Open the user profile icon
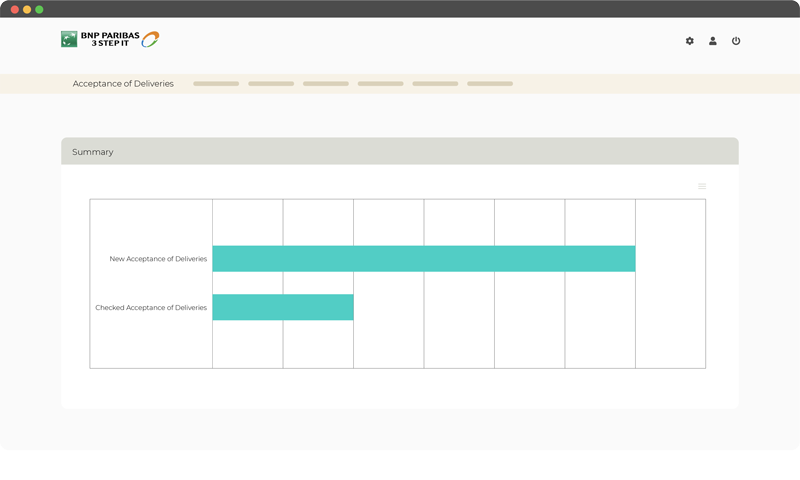Screen dimensions: 800x480 point(713,41)
